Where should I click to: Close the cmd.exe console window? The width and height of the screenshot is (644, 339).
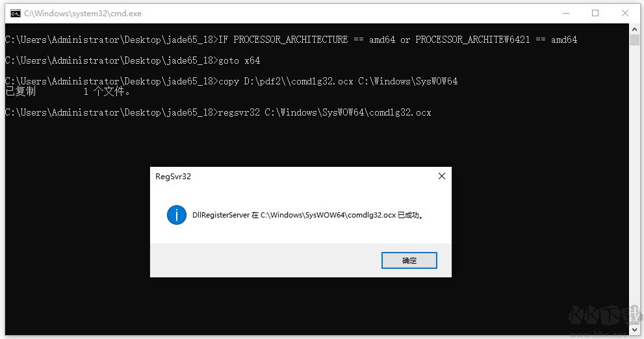click(x=625, y=13)
